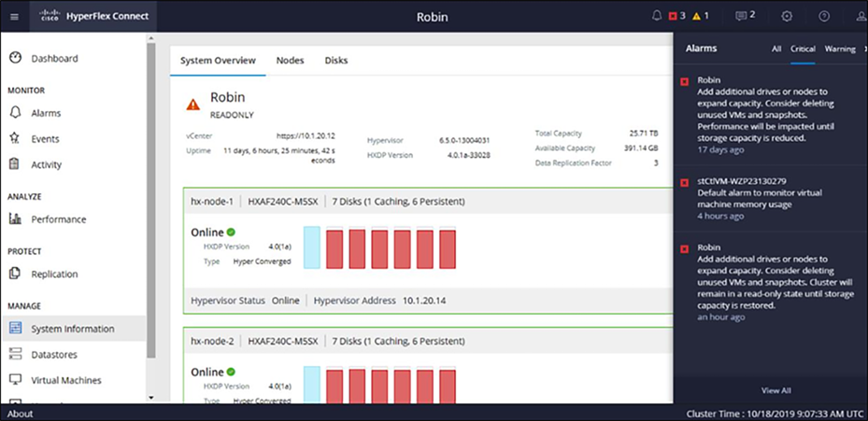Show the 1 warning alarm indicator

(x=700, y=16)
